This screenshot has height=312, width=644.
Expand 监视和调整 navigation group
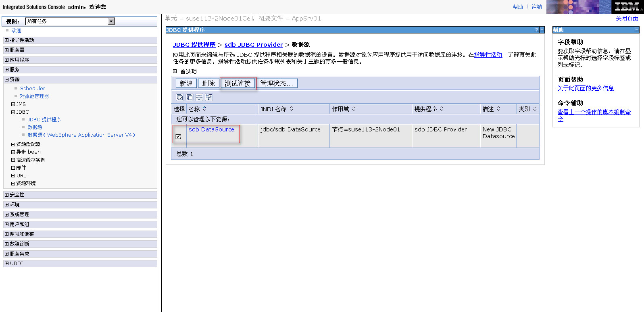[6, 234]
